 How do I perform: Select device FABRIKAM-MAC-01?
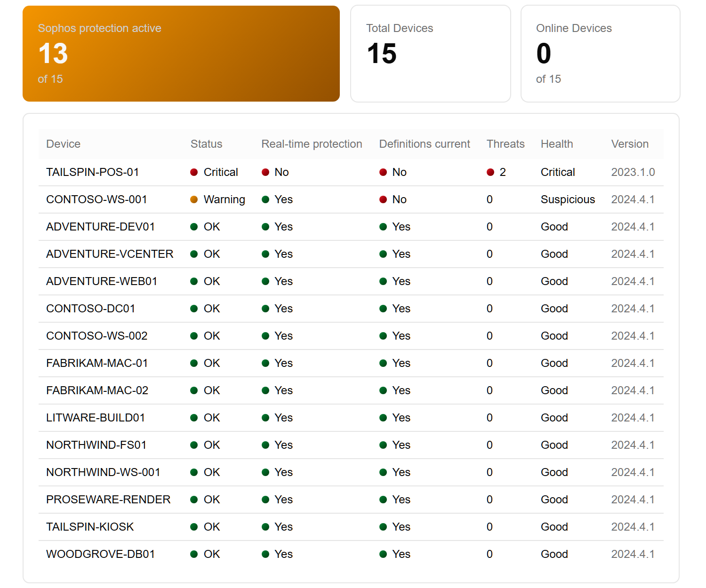click(97, 363)
